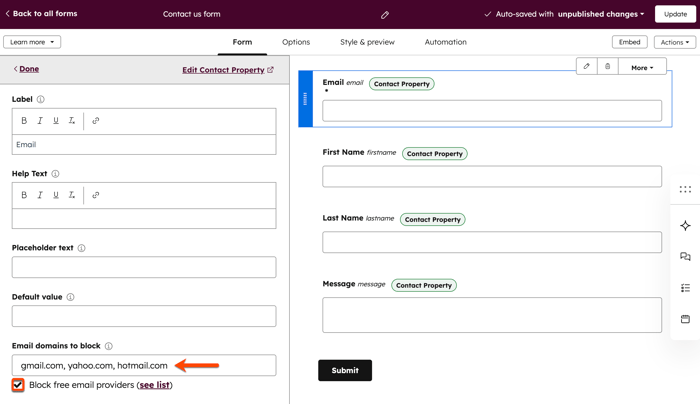The height and width of the screenshot is (404, 700).
Task: Open the More menu on Email field
Action: pos(642,67)
